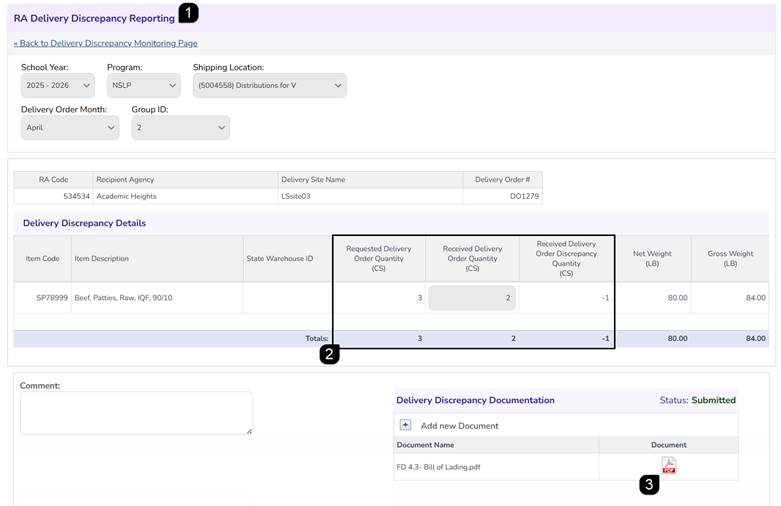The width and height of the screenshot is (781, 506).
Task: Click the Delivery Discrepancy Documentation heading
Action: 475,400
